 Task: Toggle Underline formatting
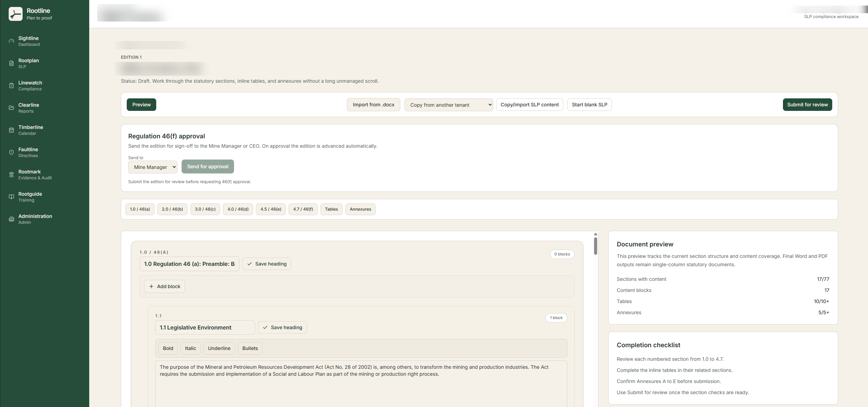pos(219,348)
